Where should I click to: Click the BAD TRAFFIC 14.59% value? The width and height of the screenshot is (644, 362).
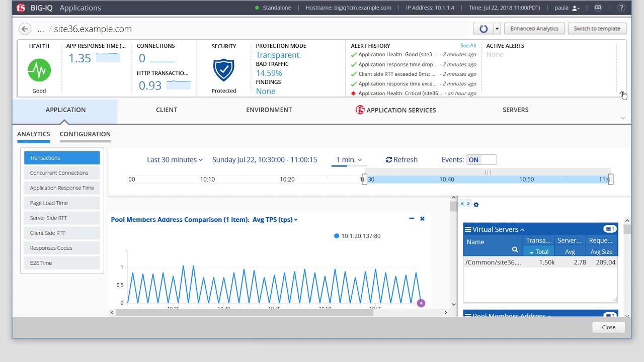pyautogui.click(x=269, y=73)
